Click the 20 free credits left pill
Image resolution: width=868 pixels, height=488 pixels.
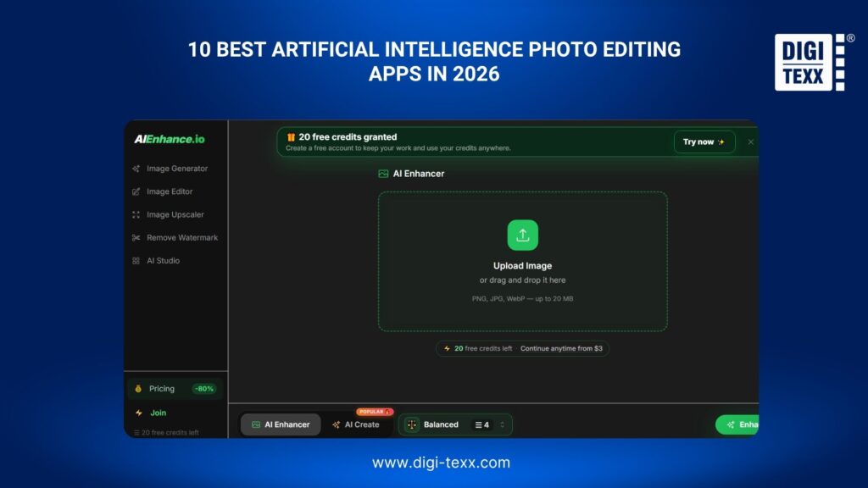click(522, 348)
